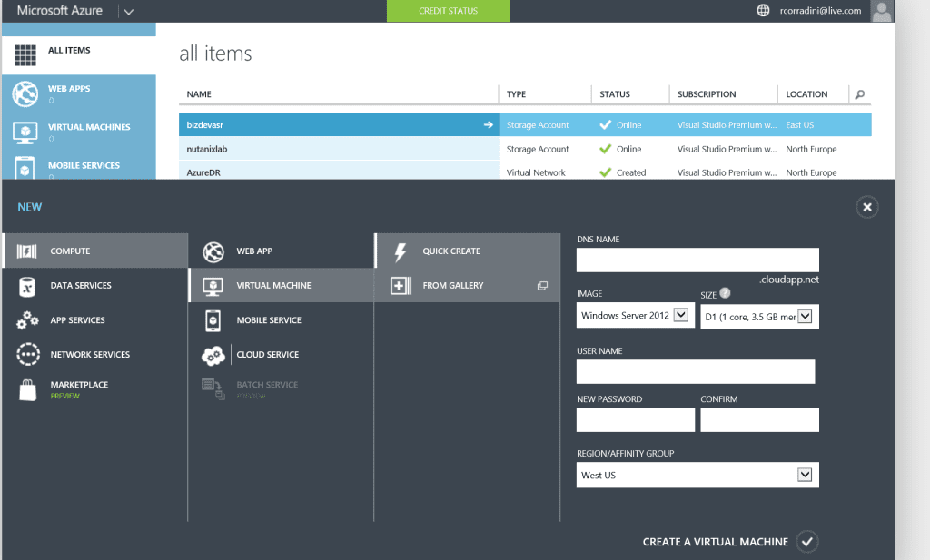
Task: Click the Virtual Machines sidebar label
Action: pyautogui.click(x=89, y=127)
